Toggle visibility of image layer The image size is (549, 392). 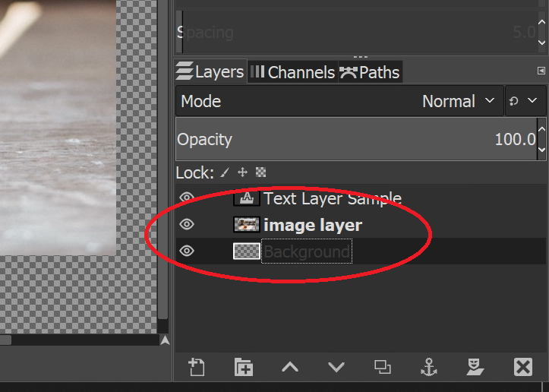pyautogui.click(x=187, y=225)
